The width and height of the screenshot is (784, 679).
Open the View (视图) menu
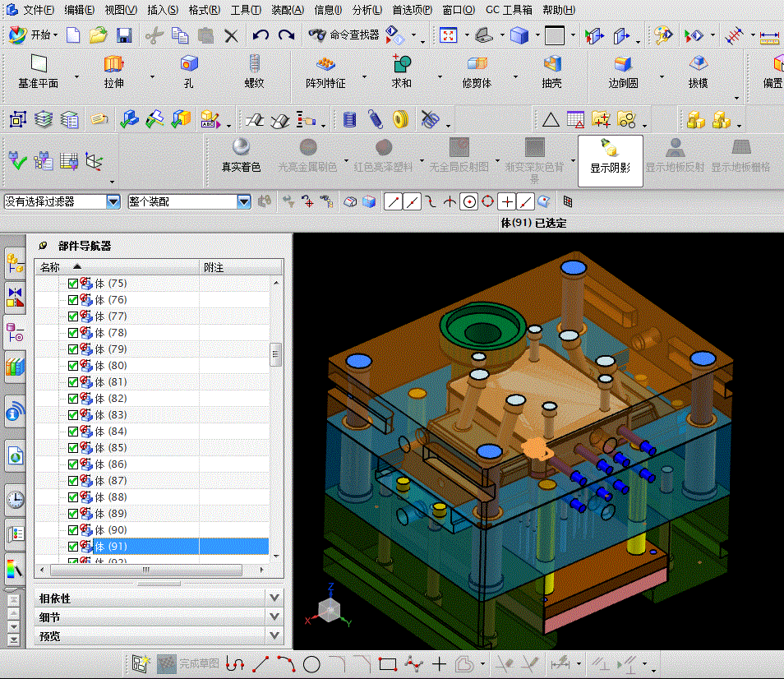point(121,10)
